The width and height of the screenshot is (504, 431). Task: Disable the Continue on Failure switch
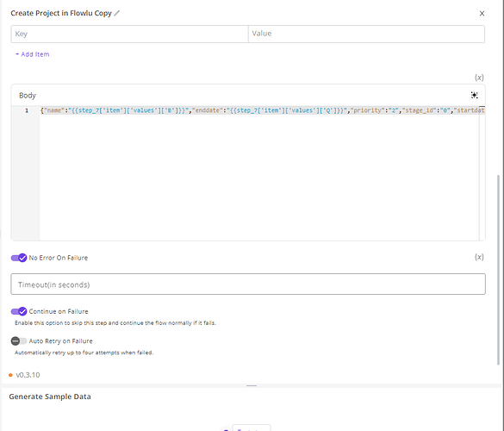pos(19,311)
